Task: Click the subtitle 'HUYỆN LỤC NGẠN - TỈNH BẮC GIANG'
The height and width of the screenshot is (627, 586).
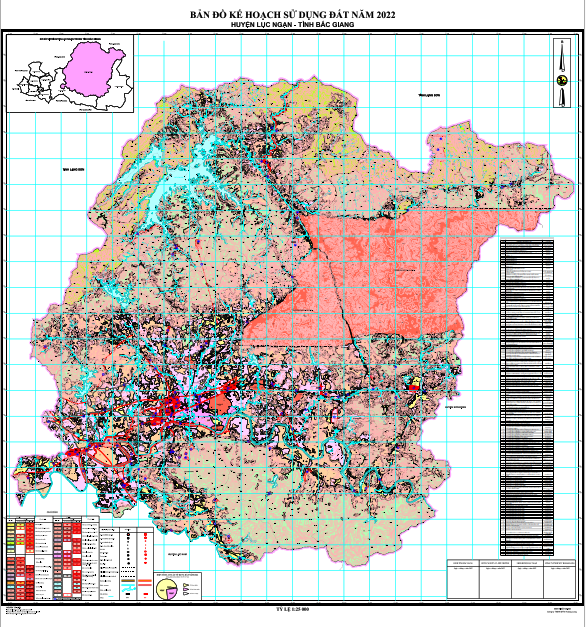Action: point(292,24)
